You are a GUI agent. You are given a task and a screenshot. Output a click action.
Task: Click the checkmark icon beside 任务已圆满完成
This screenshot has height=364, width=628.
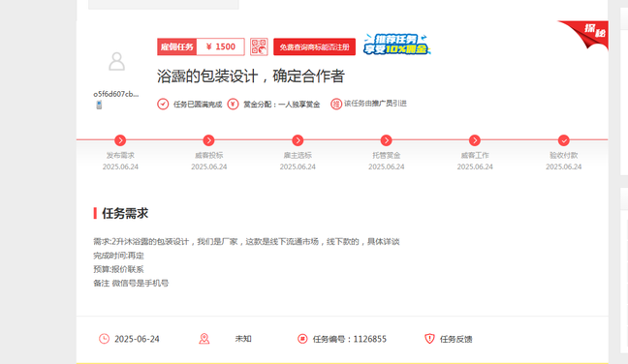pyautogui.click(x=163, y=104)
